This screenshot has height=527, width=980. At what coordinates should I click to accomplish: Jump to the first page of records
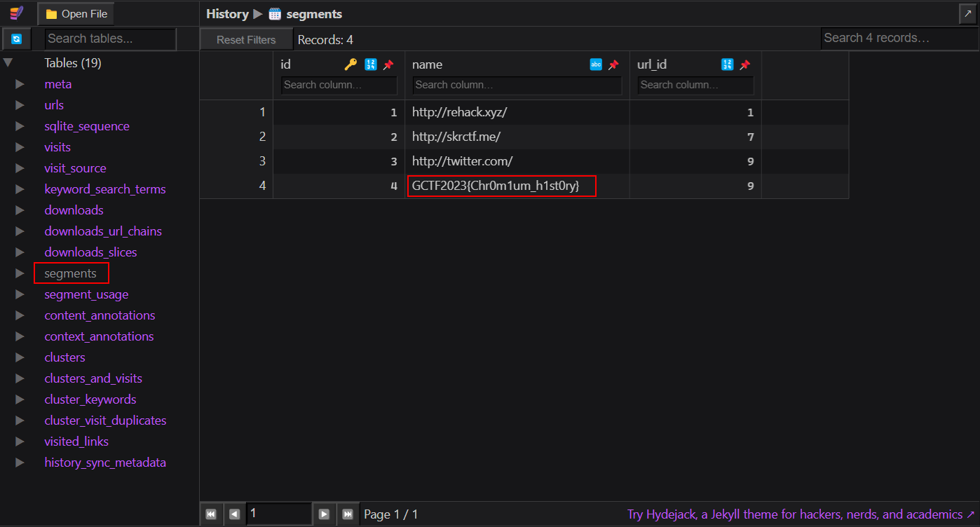(x=211, y=514)
